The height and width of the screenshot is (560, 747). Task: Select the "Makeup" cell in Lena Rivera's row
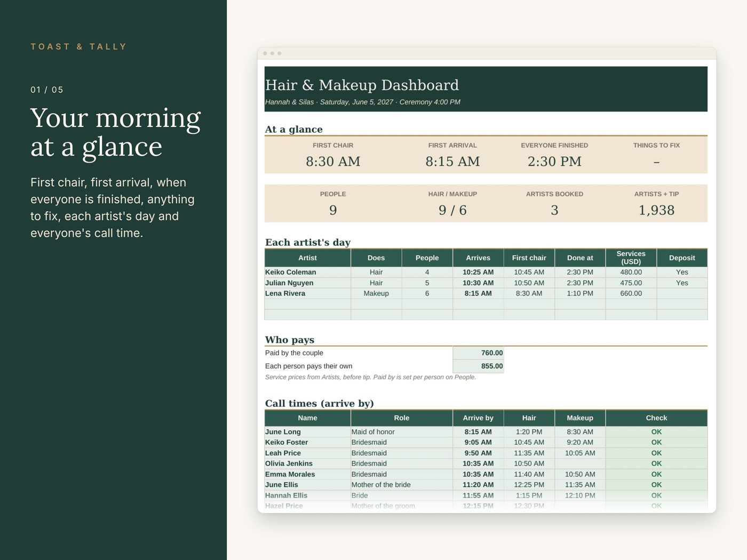(x=376, y=293)
